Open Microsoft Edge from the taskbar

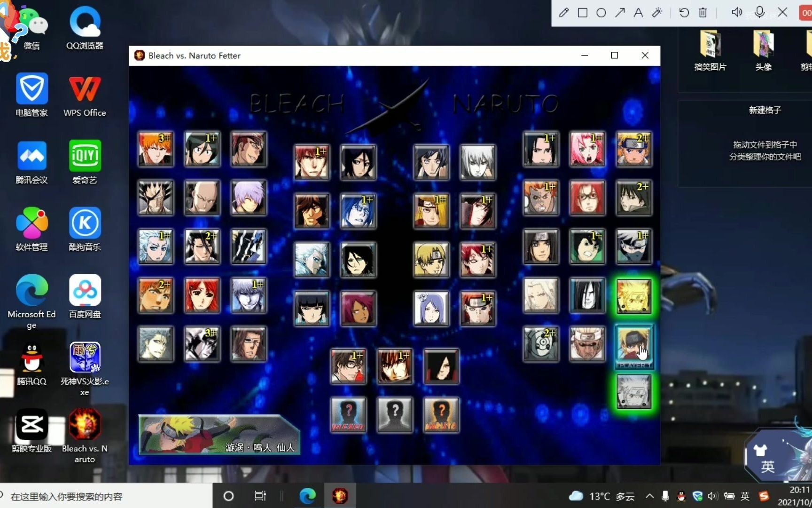[308, 496]
